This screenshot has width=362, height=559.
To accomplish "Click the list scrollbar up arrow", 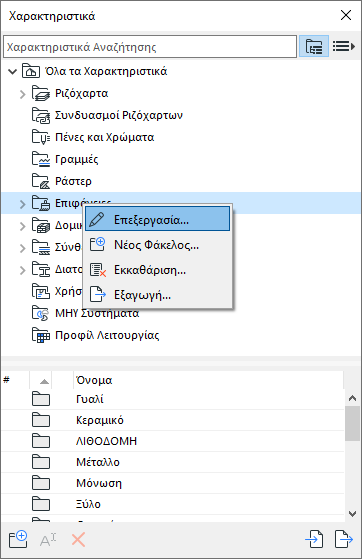I will tap(352, 398).
